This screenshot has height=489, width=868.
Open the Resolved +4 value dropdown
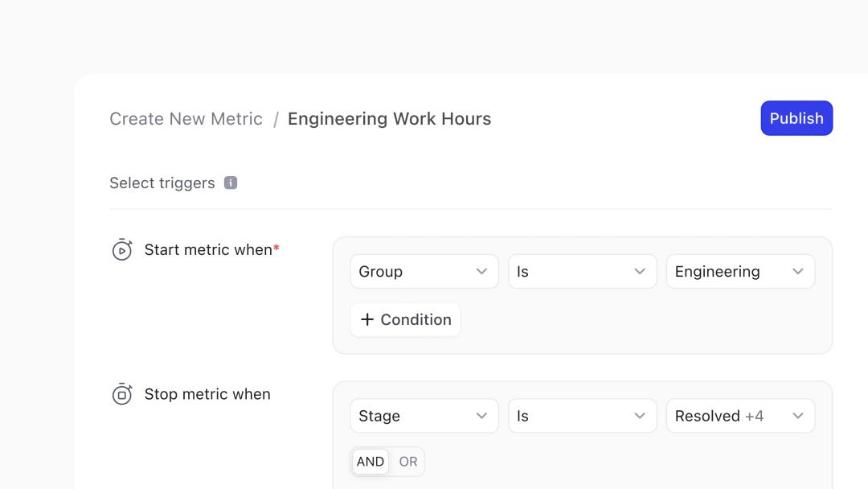pos(739,416)
